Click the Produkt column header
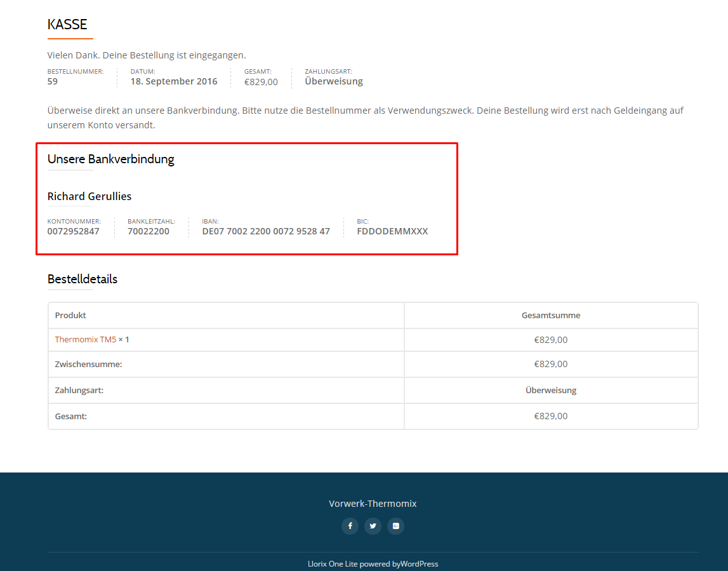 click(70, 316)
